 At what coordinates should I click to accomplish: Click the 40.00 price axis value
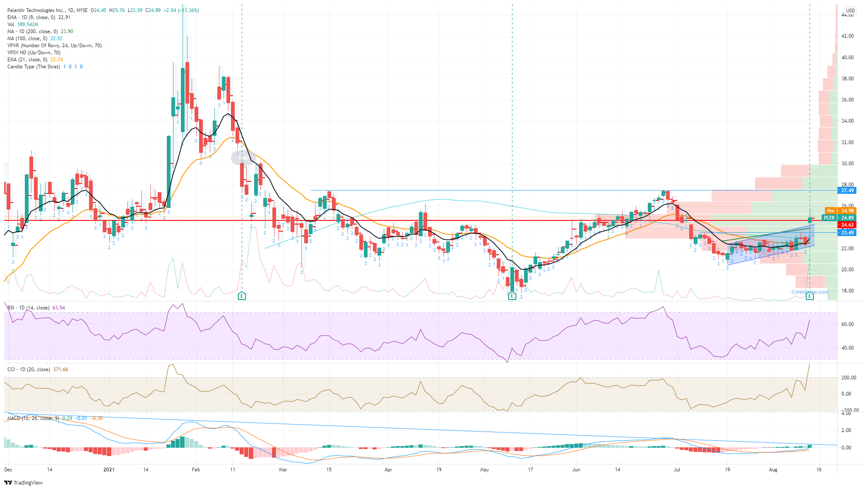847,58
